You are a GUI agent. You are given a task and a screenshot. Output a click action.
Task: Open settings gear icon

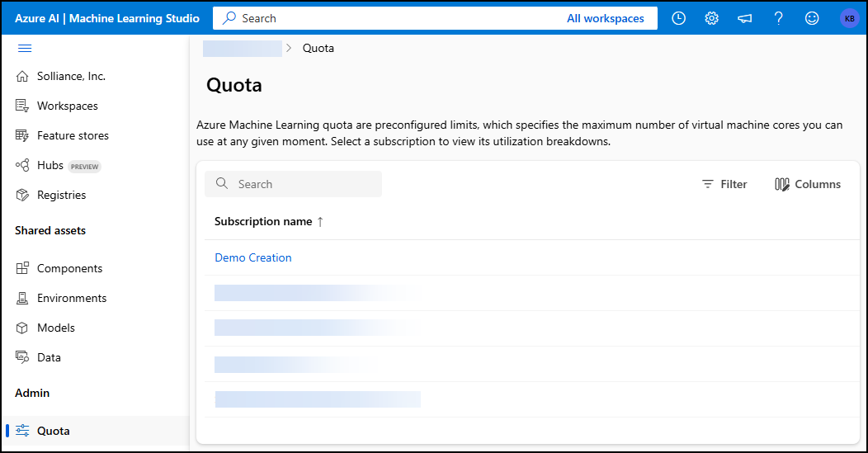(712, 18)
